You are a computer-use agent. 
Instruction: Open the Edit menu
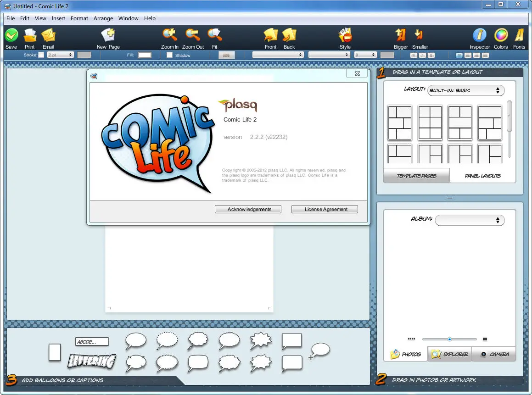[x=25, y=18]
